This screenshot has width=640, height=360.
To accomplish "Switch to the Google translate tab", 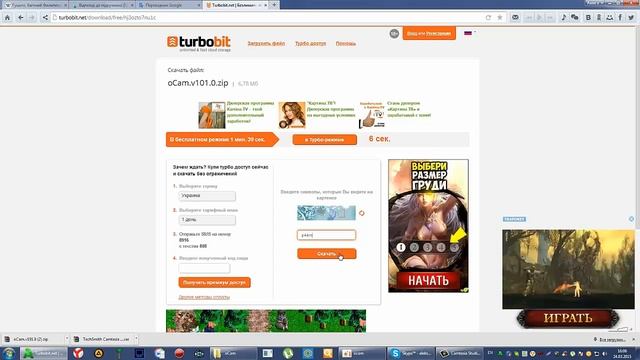I will 169,5.
